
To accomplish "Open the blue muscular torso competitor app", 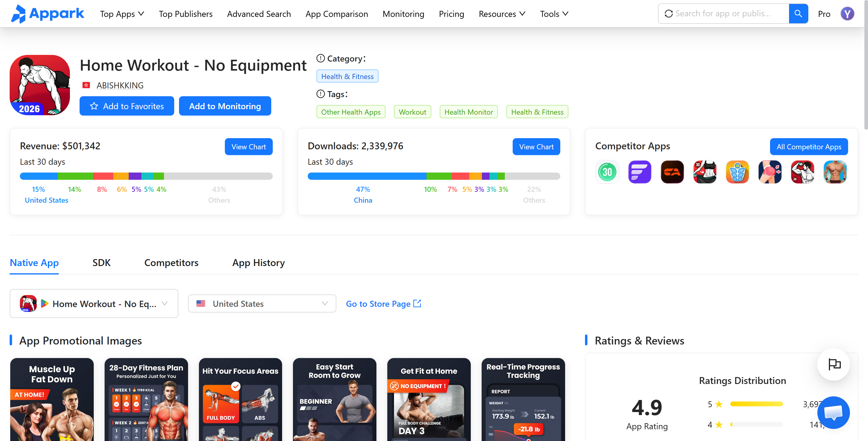I will pos(835,172).
